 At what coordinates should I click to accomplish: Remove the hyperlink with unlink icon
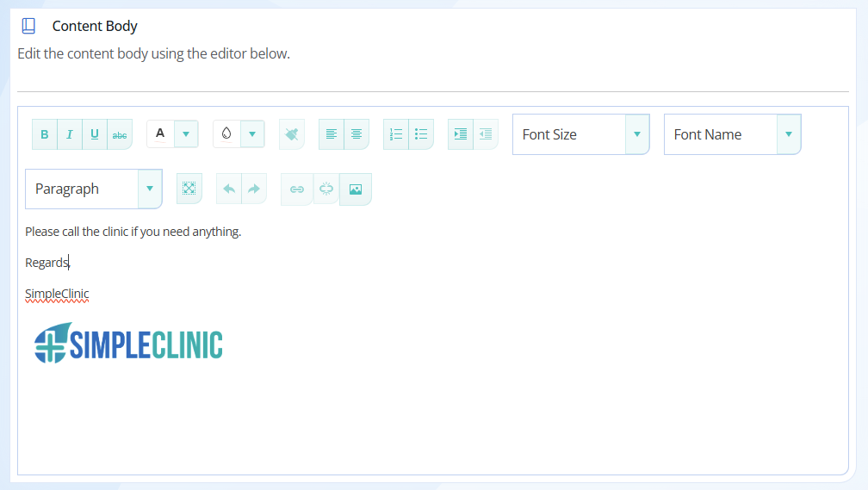click(326, 189)
